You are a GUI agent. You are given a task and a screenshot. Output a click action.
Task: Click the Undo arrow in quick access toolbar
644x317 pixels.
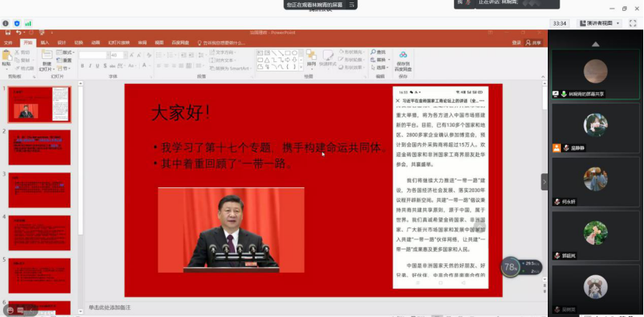(19, 33)
